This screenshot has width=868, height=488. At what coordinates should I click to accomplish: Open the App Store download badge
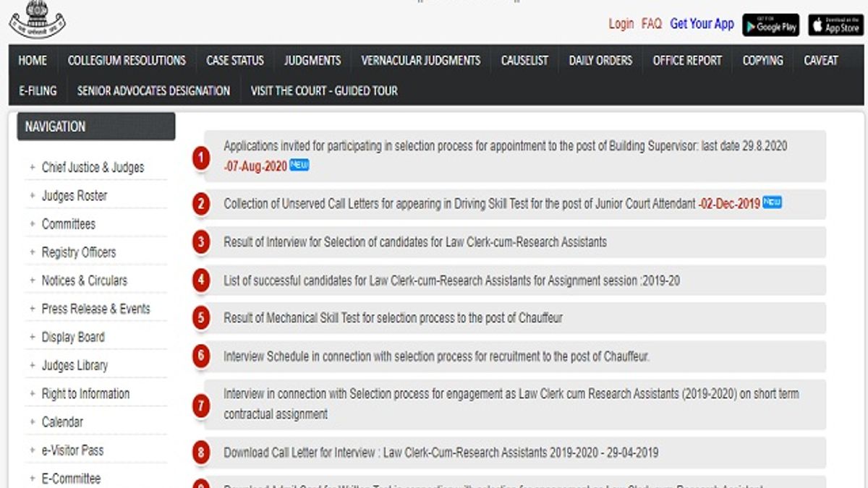coord(835,25)
